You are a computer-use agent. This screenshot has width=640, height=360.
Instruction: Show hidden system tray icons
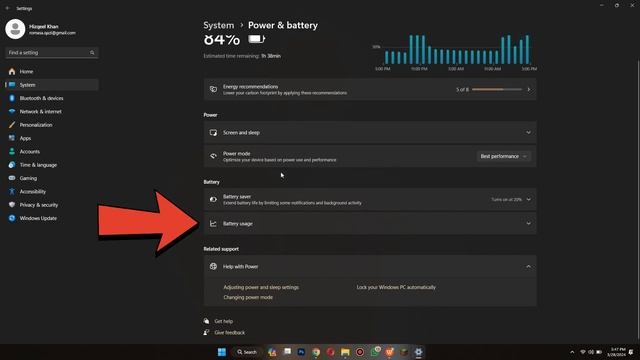[x=572, y=352]
